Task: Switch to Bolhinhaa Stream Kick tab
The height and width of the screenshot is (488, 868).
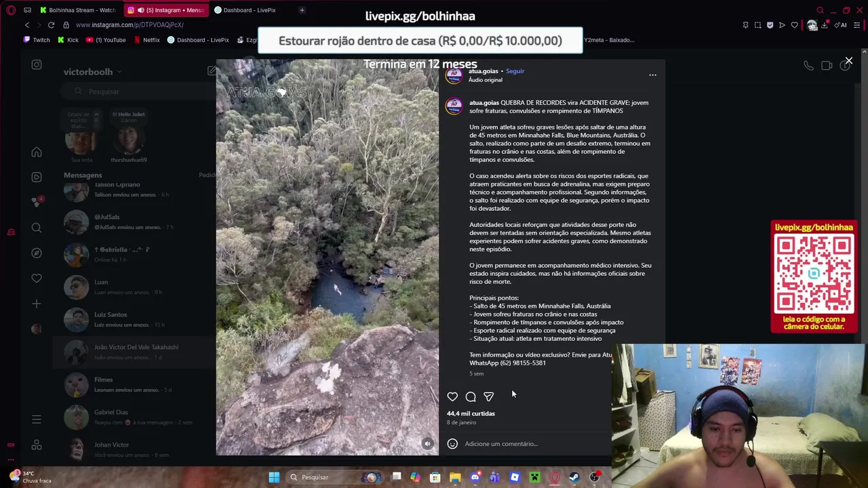Action: 77,10
